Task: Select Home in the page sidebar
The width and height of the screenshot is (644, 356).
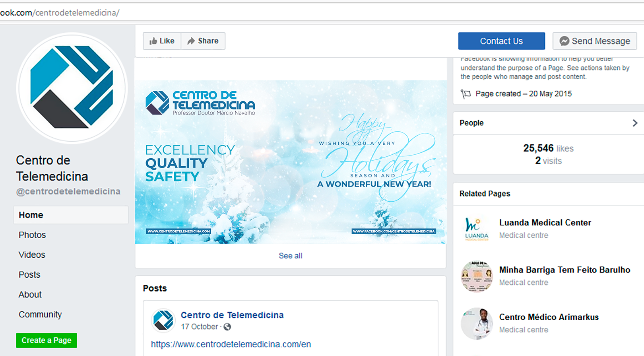Action: coord(71,215)
